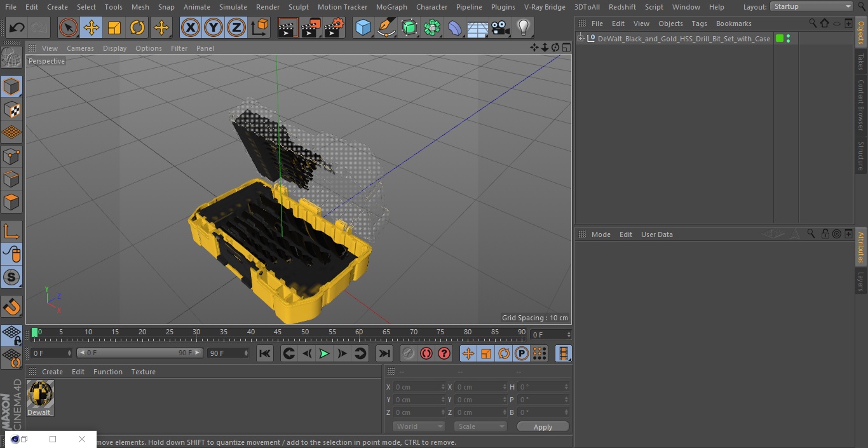
Task: Open Object Manager Tags menu
Action: [x=699, y=24]
